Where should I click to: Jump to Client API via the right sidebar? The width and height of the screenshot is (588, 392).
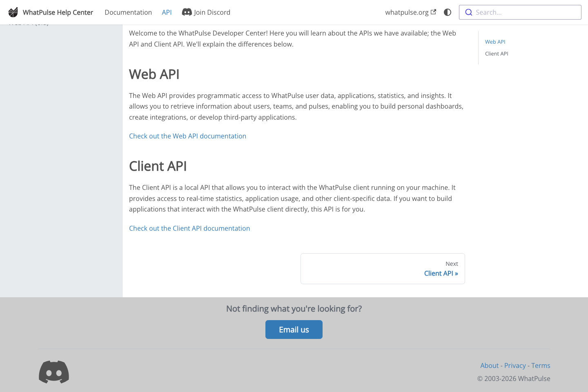497,53
